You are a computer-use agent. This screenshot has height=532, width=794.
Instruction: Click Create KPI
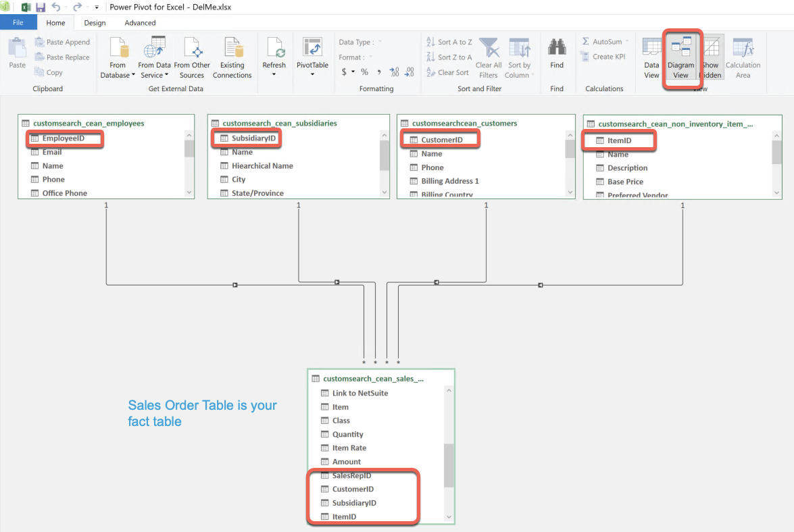coord(603,57)
